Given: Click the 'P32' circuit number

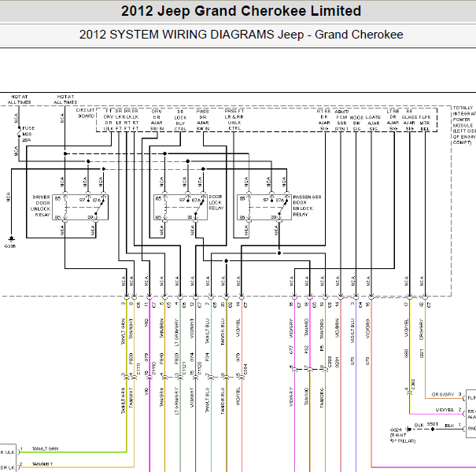Looking at the screenshot, I should point(306,349).
